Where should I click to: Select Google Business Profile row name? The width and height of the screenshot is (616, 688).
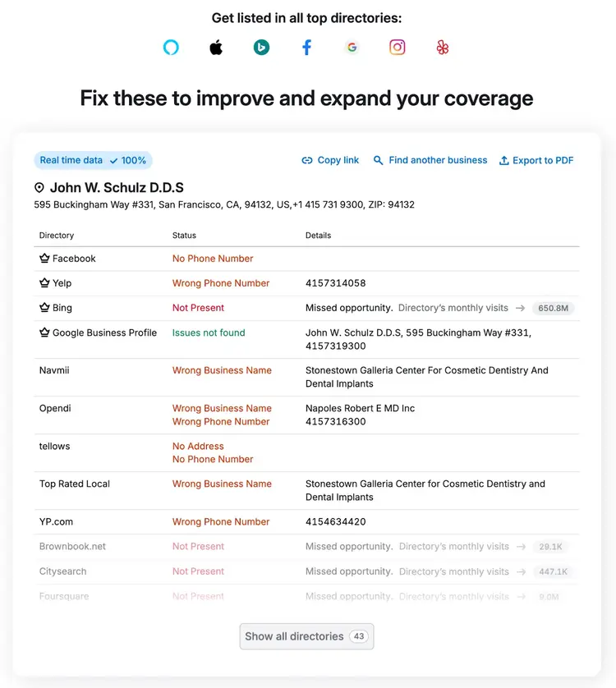click(104, 333)
